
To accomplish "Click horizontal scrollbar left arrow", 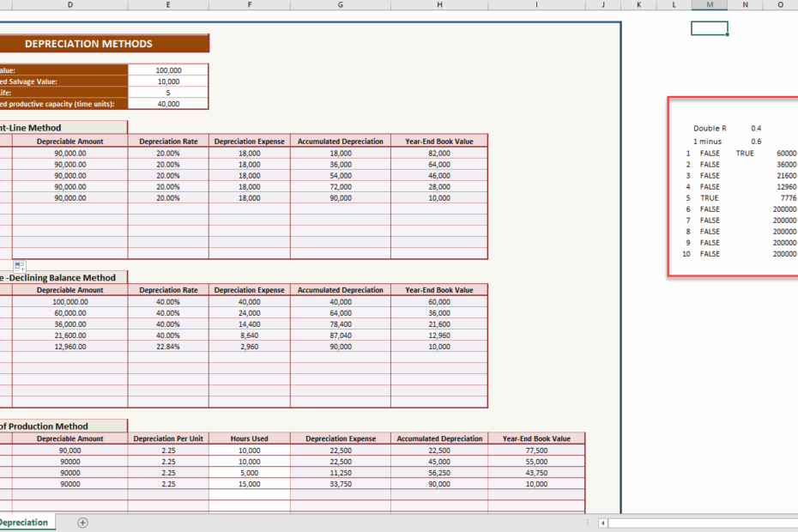I will click(603, 523).
